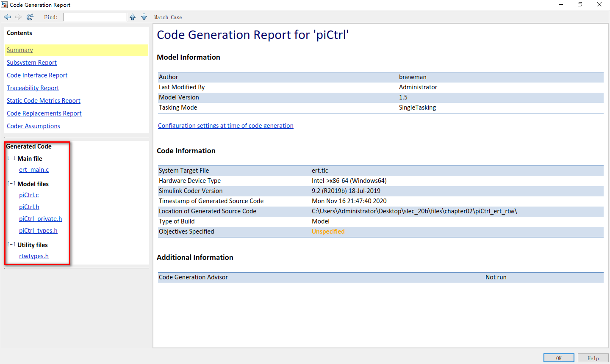Click the Code Generation Report title bar icon
The image size is (610, 364).
(x=5, y=4)
